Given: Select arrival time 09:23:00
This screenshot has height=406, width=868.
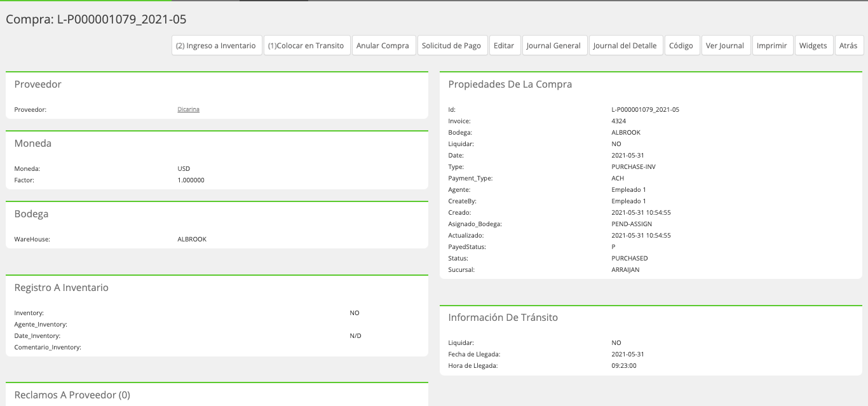Looking at the screenshot, I should click(624, 365).
